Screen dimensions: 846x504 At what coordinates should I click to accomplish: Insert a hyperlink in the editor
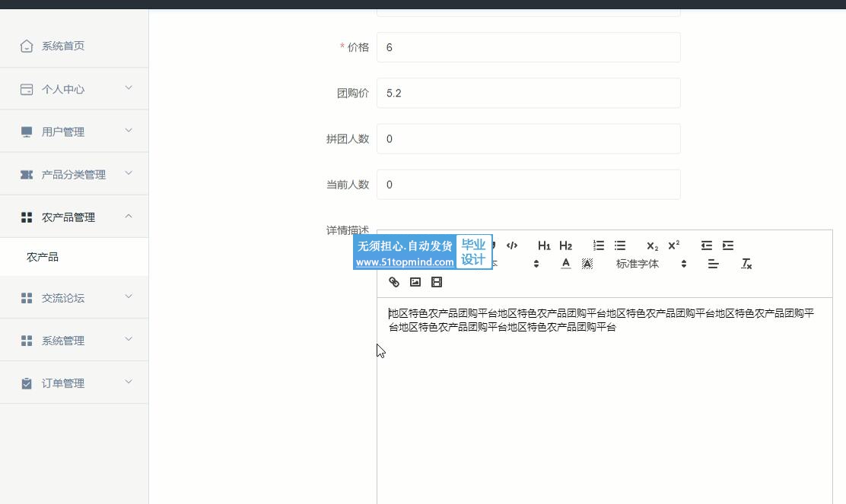394,282
